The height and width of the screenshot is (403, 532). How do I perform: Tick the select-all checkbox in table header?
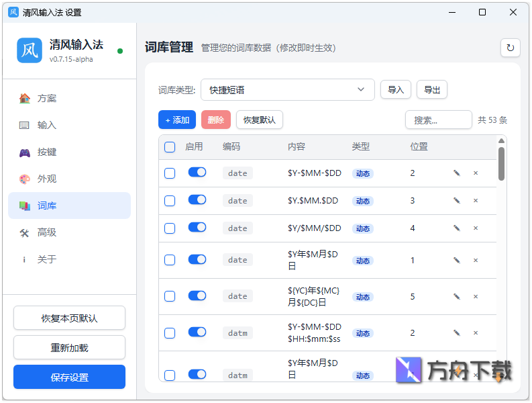click(x=170, y=147)
